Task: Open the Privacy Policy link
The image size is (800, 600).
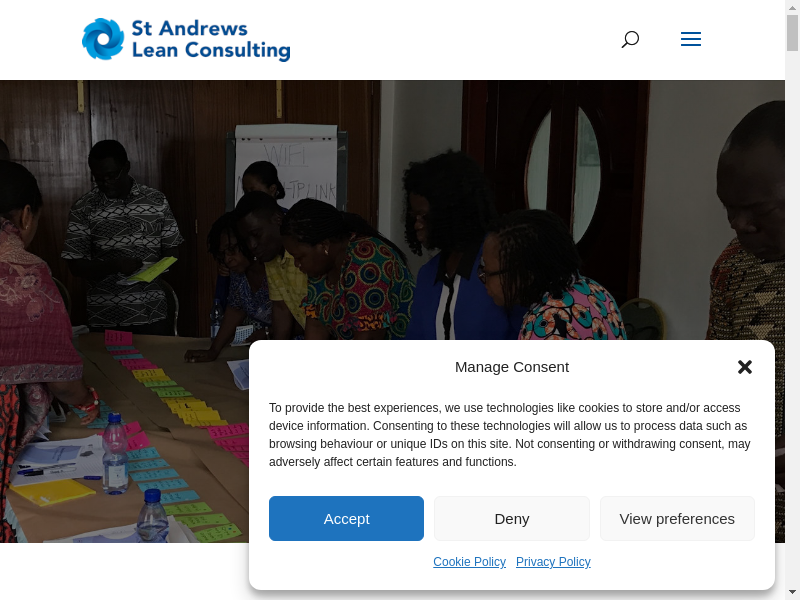Action: click(553, 562)
